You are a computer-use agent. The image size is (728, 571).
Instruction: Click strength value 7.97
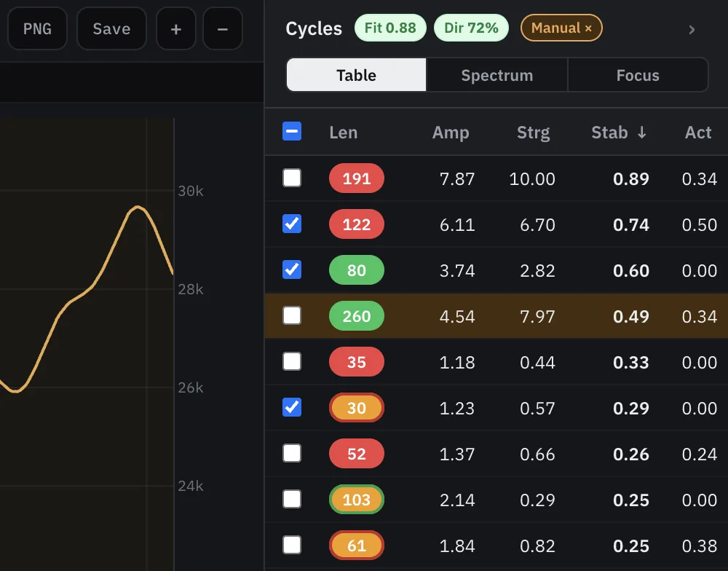pos(537,316)
